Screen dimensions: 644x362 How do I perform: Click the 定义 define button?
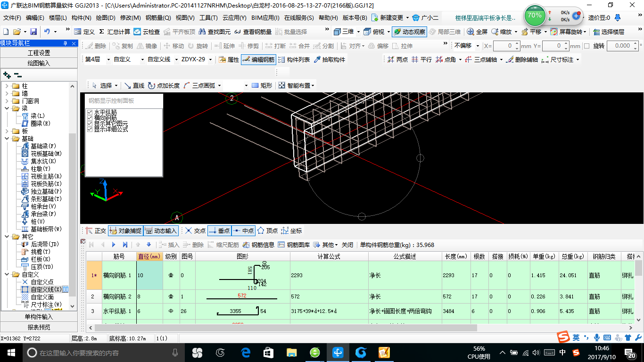coord(84,32)
